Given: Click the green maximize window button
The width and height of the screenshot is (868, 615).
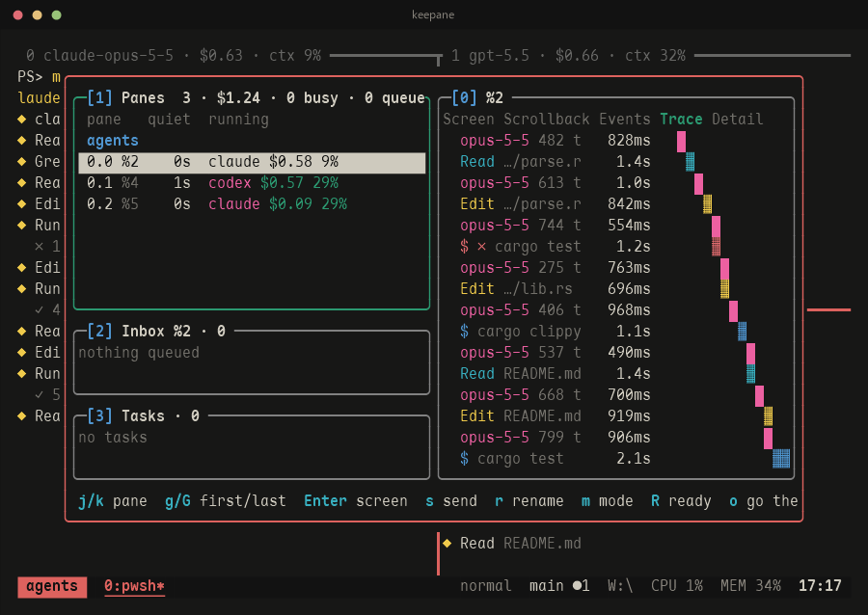Looking at the screenshot, I should click(57, 14).
